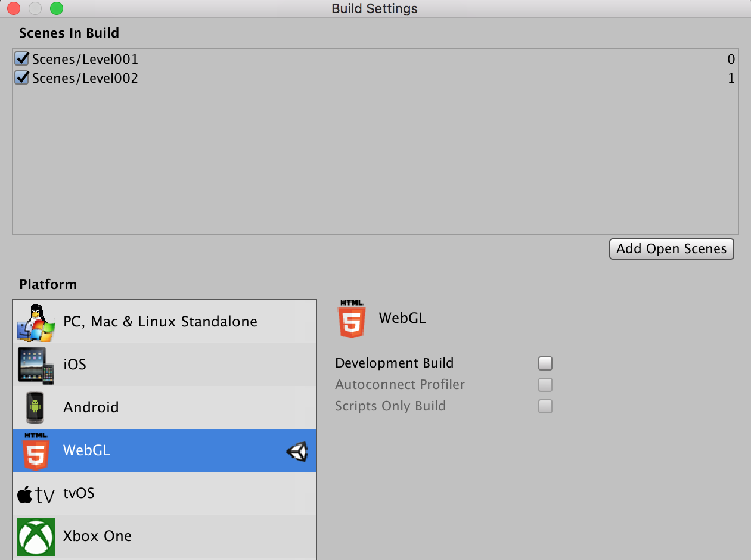The height and width of the screenshot is (560, 751).
Task: Click the empty Scenes In Build list area
Action: 374,160
